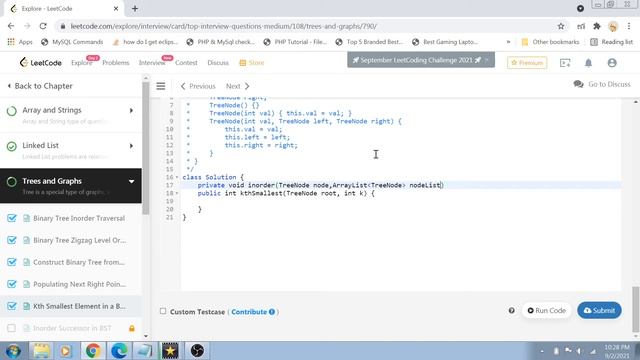The width and height of the screenshot is (640, 360).
Task: Open Microsoft Edge from the taskbar
Action: [x=119, y=351]
